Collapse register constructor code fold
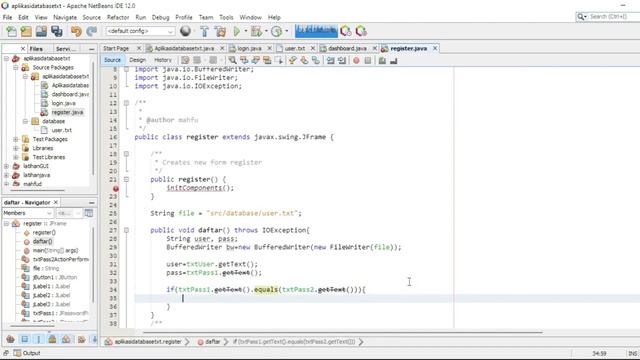The image size is (640, 360). [x=127, y=179]
